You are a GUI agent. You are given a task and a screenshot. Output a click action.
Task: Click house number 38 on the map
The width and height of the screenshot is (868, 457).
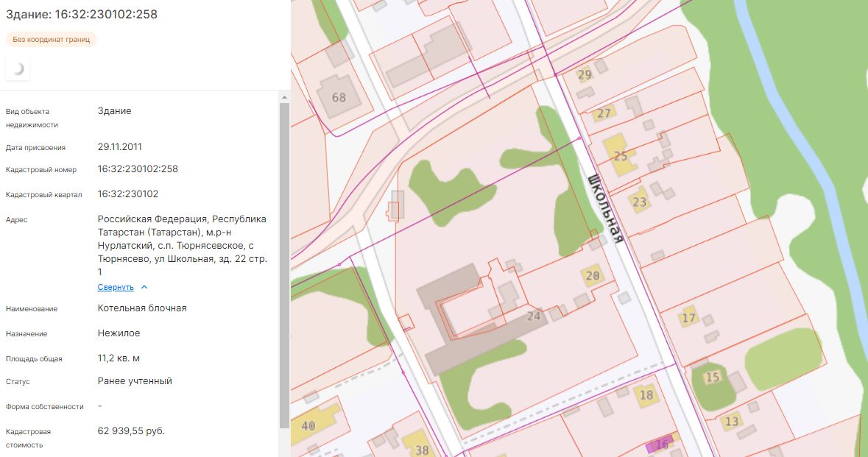[x=422, y=450]
